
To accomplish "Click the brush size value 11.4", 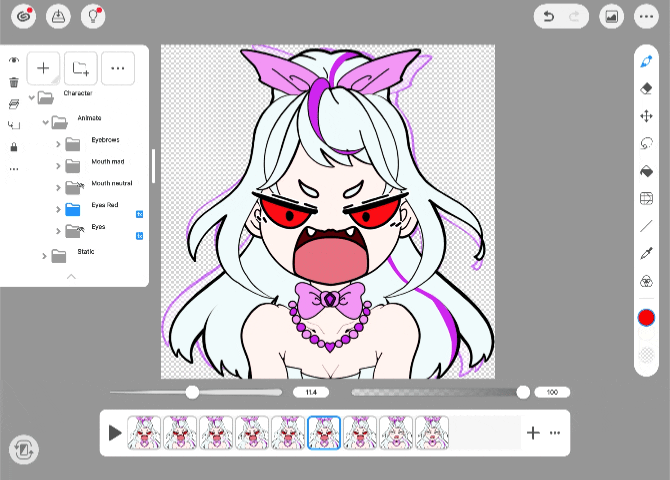I will 311,392.
